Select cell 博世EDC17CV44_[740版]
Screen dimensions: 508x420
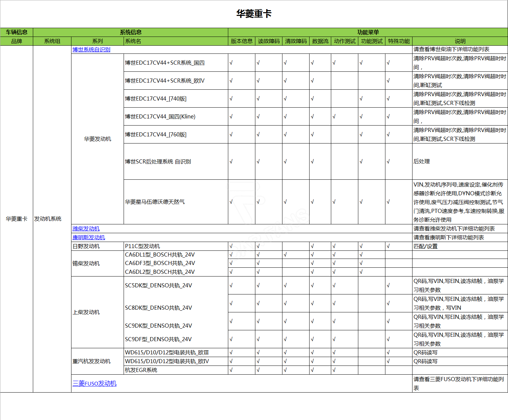(176, 98)
